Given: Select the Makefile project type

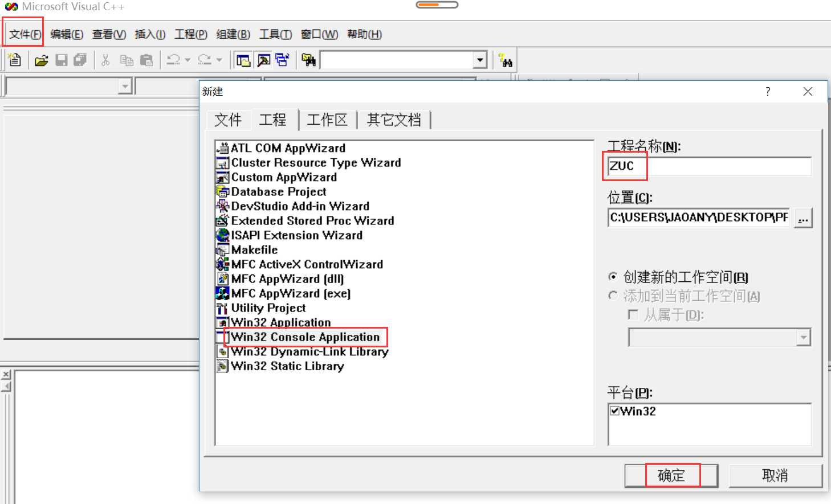Looking at the screenshot, I should click(247, 250).
